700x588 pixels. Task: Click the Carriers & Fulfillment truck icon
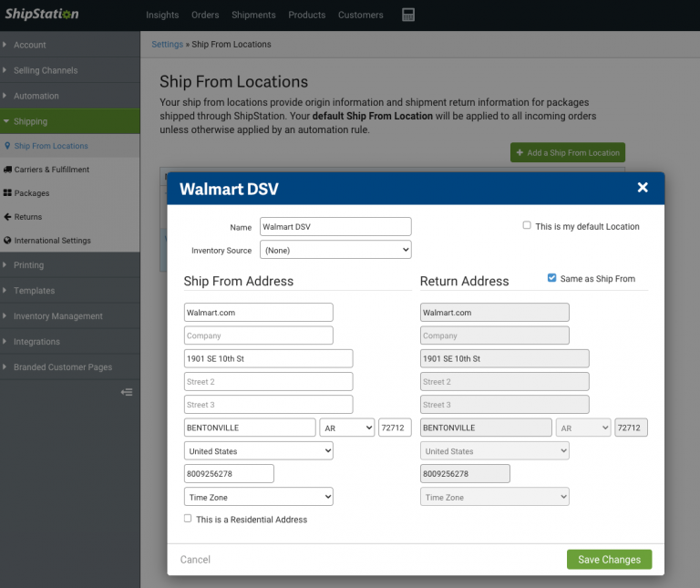[x=7, y=170]
